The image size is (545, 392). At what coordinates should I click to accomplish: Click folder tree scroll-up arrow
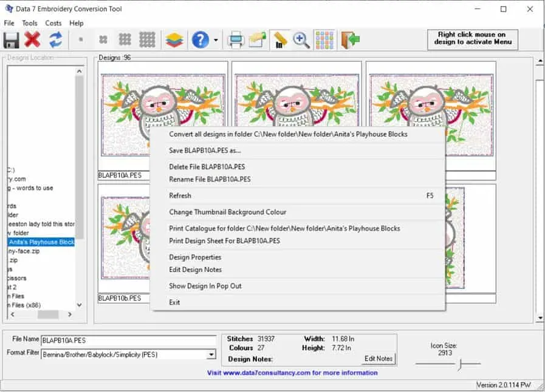click(x=80, y=71)
